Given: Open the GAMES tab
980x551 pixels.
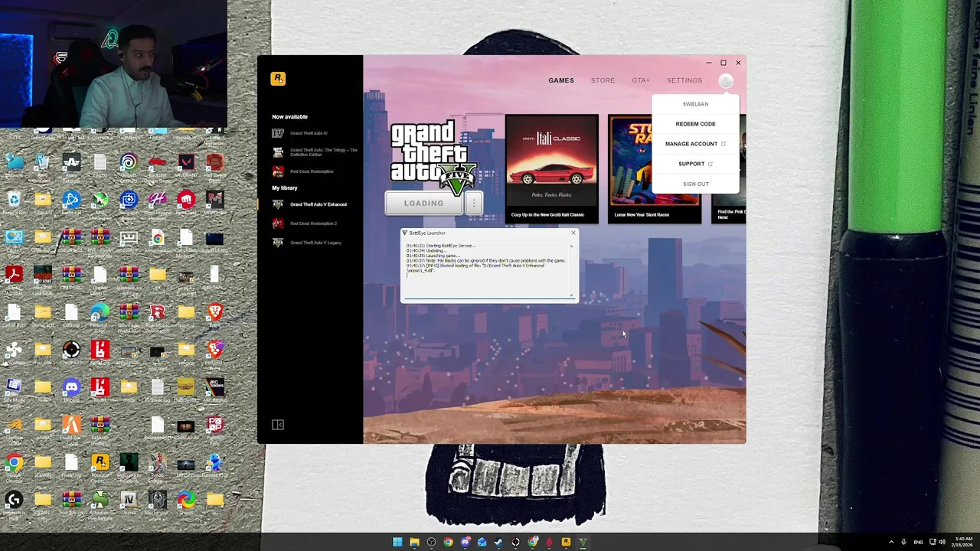Looking at the screenshot, I should point(560,80).
